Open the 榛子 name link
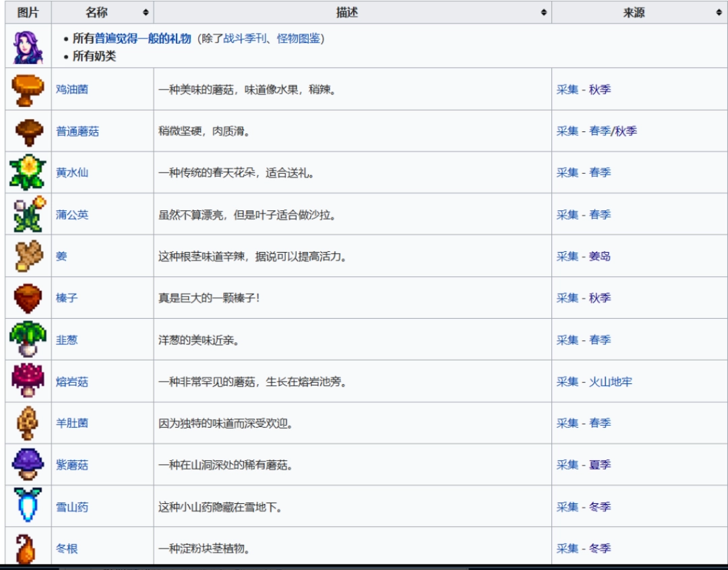This screenshot has height=570, width=728. point(66,298)
